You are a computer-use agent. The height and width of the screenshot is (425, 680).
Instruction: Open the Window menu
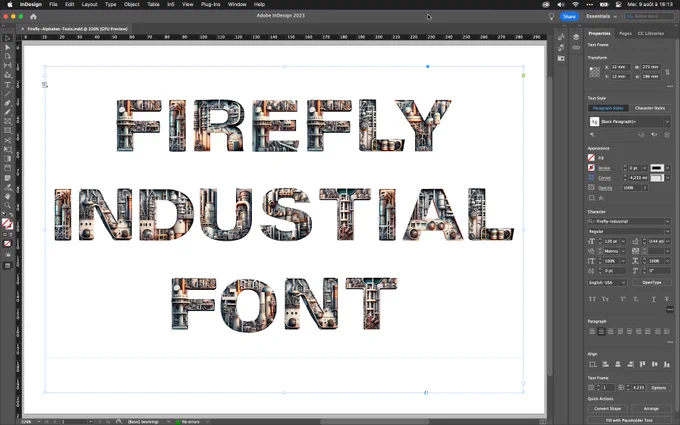pos(237,4)
